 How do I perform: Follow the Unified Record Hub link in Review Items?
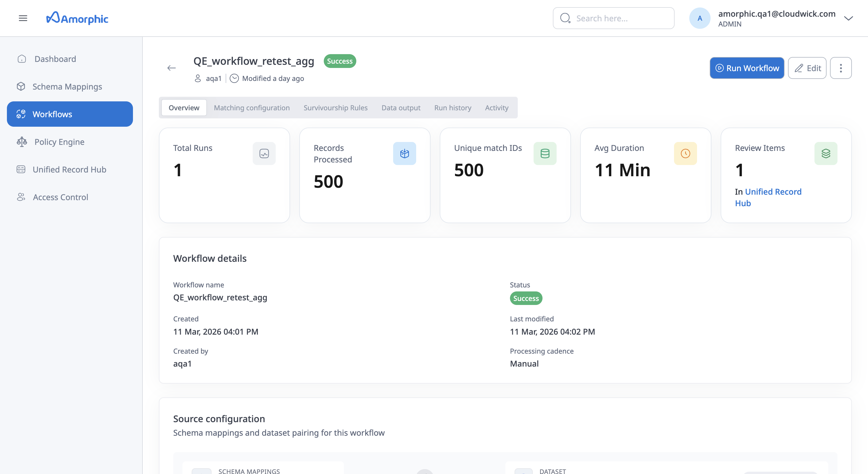[768, 198]
